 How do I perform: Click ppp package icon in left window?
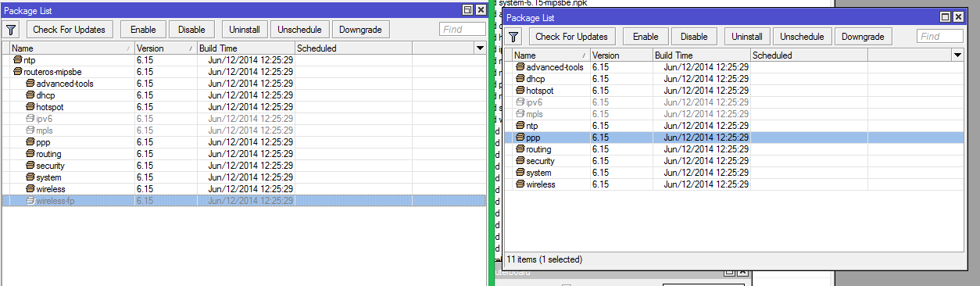[x=30, y=142]
